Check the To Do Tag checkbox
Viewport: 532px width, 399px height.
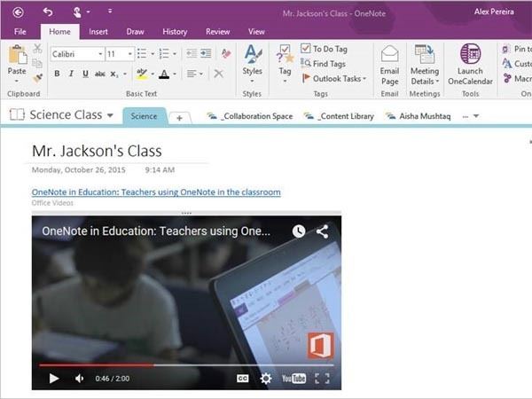[x=305, y=49]
